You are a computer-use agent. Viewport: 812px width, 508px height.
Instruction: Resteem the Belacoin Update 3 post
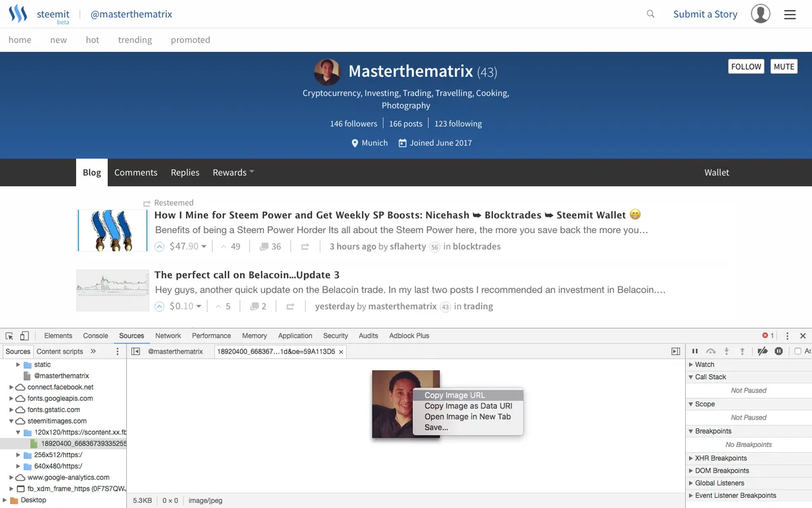[x=291, y=307]
